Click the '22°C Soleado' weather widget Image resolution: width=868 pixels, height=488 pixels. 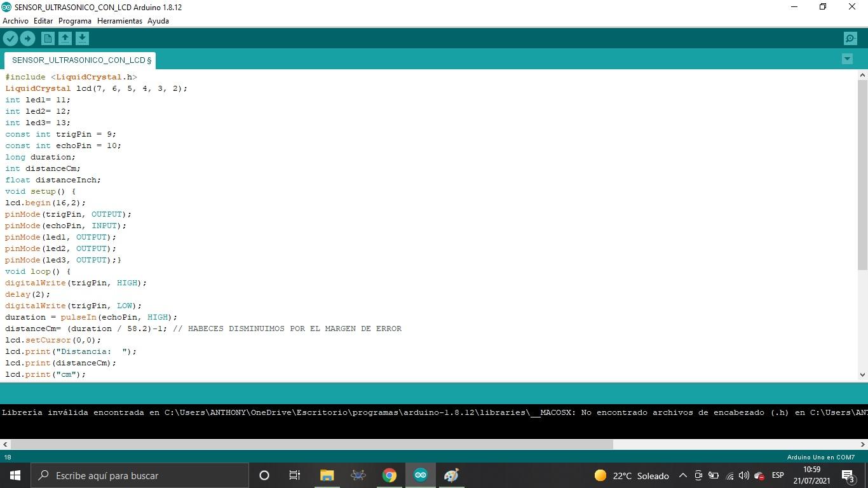[632, 475]
